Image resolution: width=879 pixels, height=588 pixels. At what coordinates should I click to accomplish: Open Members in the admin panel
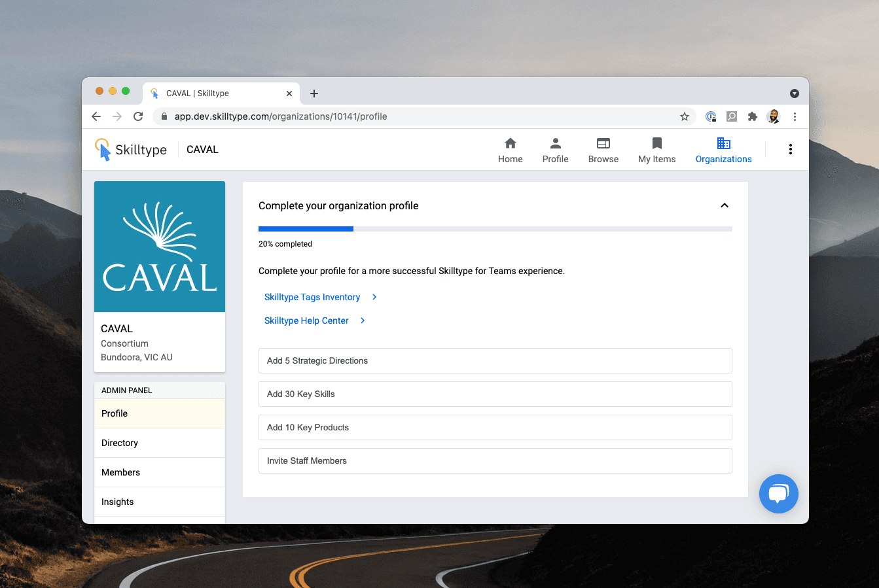160,472
